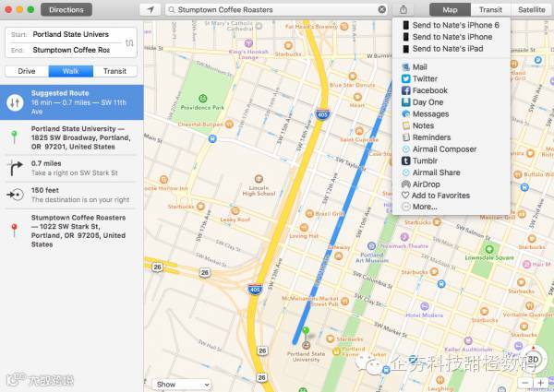Image resolution: width=554 pixels, height=392 pixels.
Task: Clear the Stumptown Coffee Roasters search
Action: 381,9
